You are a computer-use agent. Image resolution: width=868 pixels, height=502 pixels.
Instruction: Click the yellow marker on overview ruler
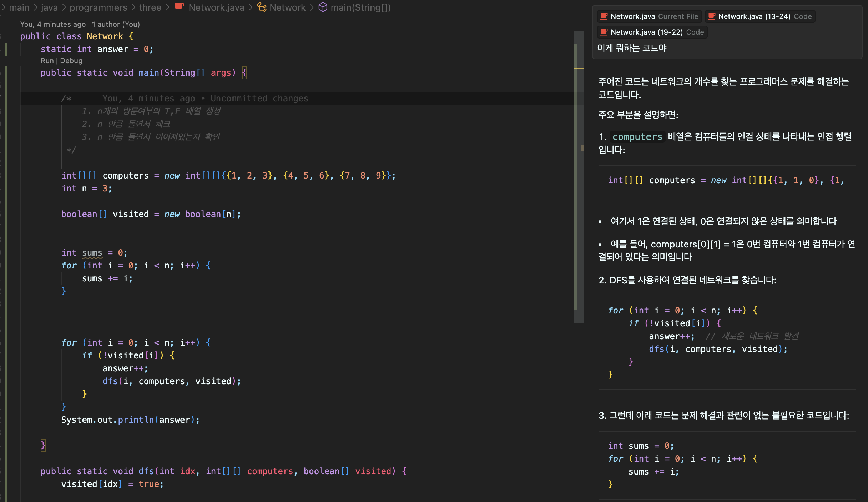pyautogui.click(x=579, y=68)
